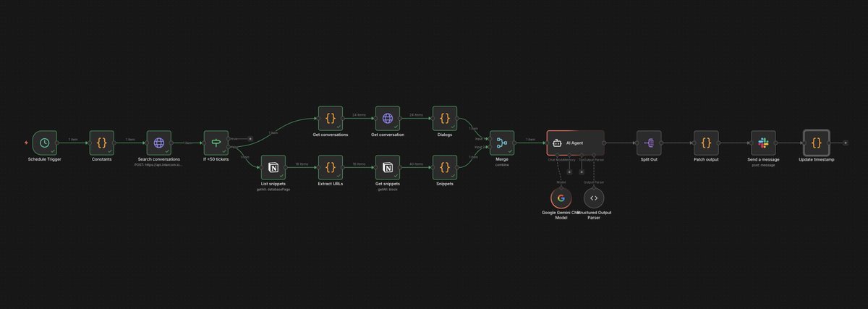Open the Google Gemini Chat Model node
Image resolution: width=868 pixels, height=309 pixels.
[561, 198]
